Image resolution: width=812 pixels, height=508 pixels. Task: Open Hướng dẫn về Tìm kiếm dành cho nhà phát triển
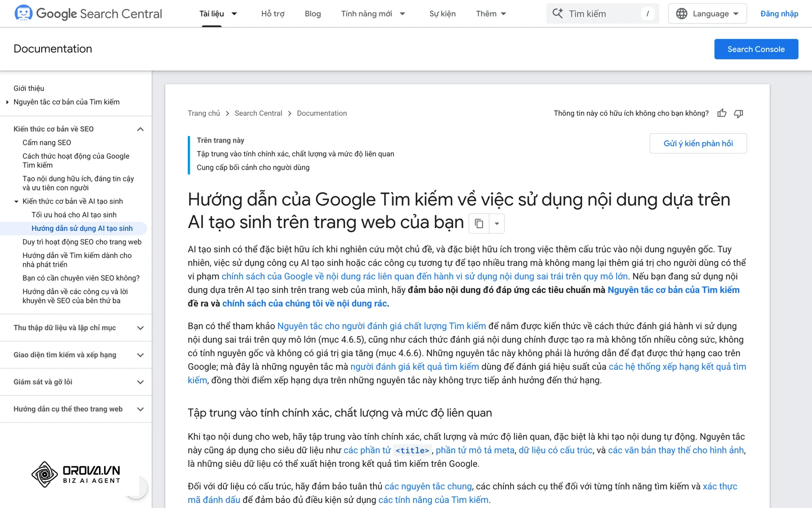(x=77, y=260)
